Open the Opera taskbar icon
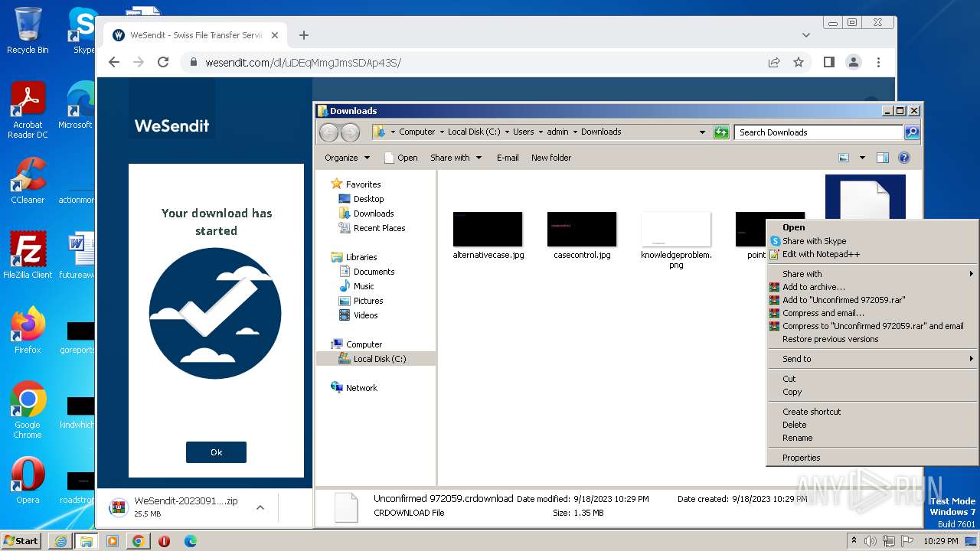980x551 pixels. [x=164, y=541]
